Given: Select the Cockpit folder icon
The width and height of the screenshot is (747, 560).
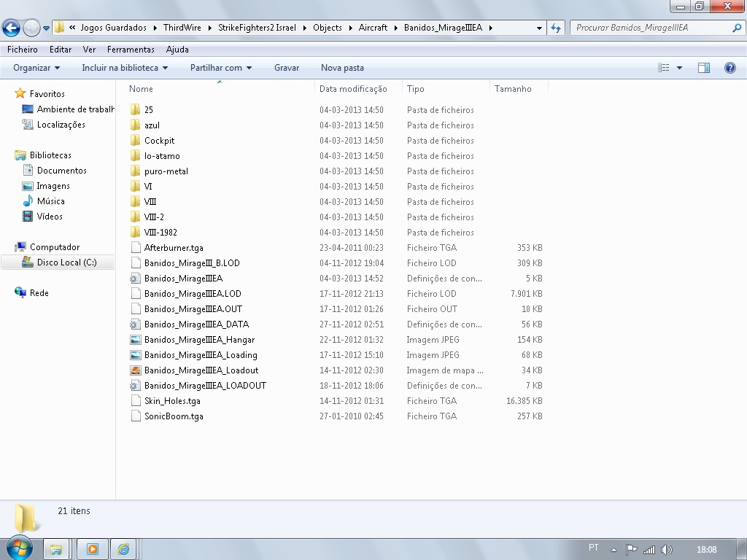Looking at the screenshot, I should [x=135, y=140].
